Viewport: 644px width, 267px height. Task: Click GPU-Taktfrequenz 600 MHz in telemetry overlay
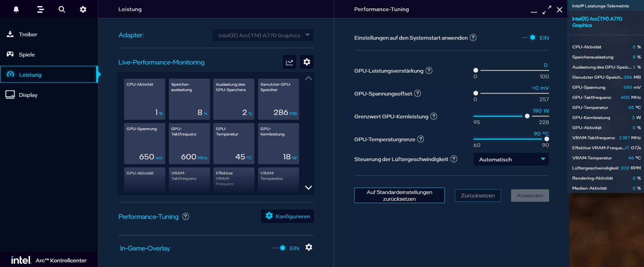click(x=606, y=98)
